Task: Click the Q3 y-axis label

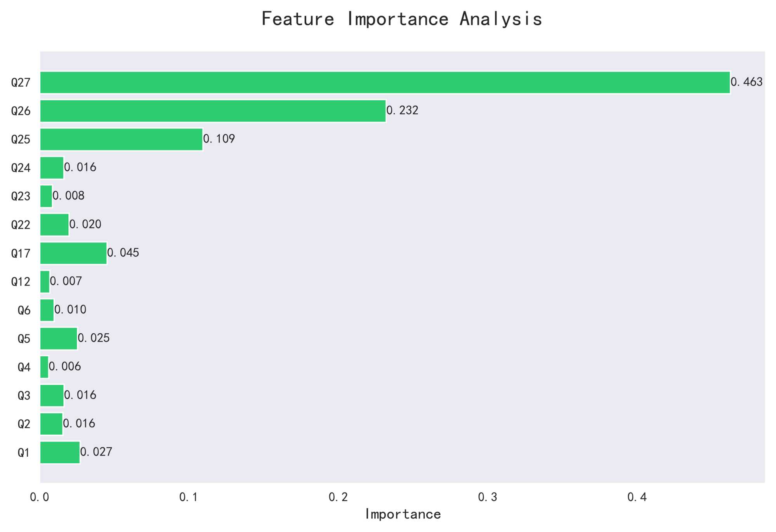Action: (24, 396)
